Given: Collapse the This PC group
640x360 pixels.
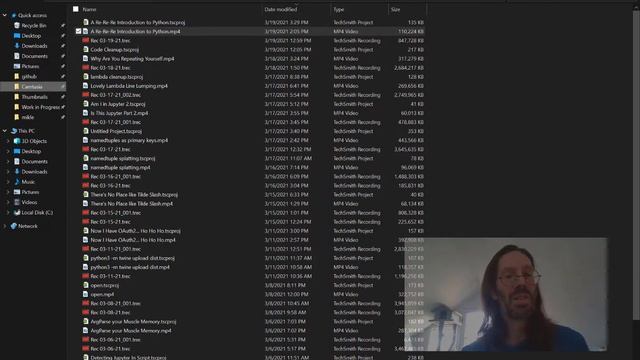Looking at the screenshot, I should 5,131.
